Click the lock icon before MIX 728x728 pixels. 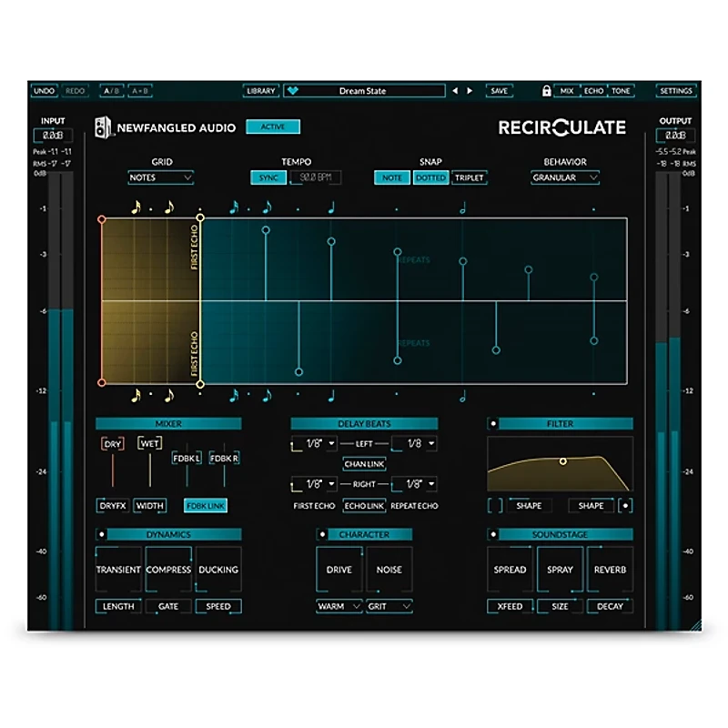point(547,90)
